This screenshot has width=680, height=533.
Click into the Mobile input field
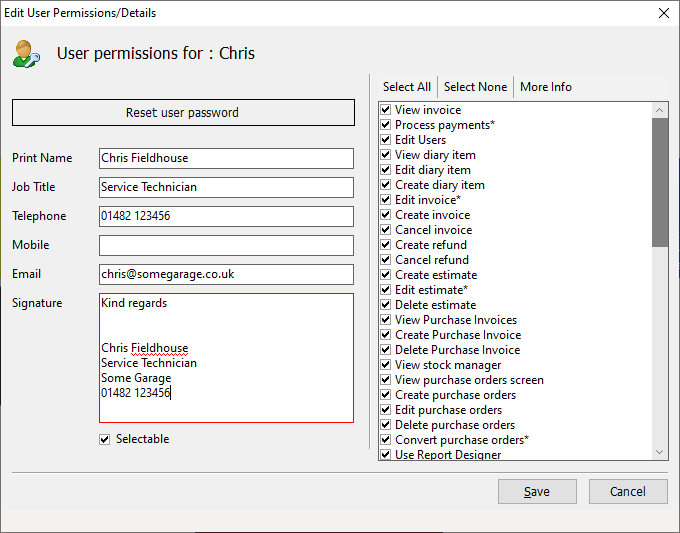[x=226, y=245]
